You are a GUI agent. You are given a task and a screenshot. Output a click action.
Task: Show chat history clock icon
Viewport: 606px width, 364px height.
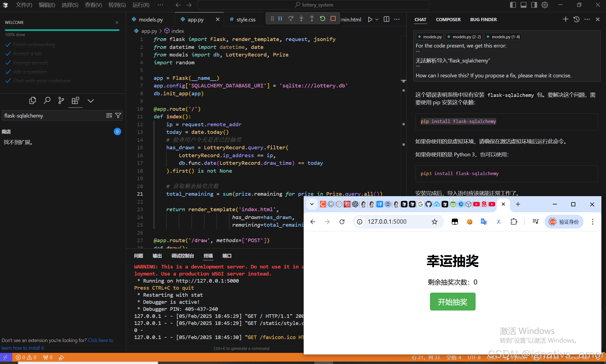[x=576, y=19]
